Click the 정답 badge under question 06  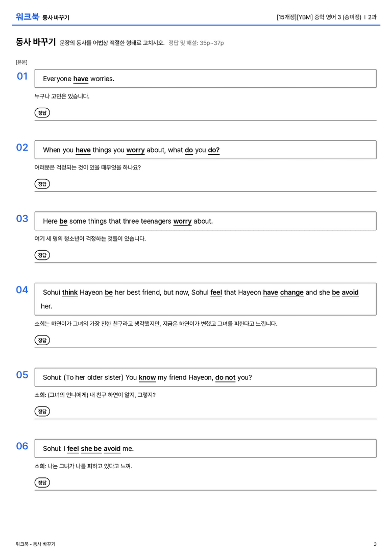[42, 482]
